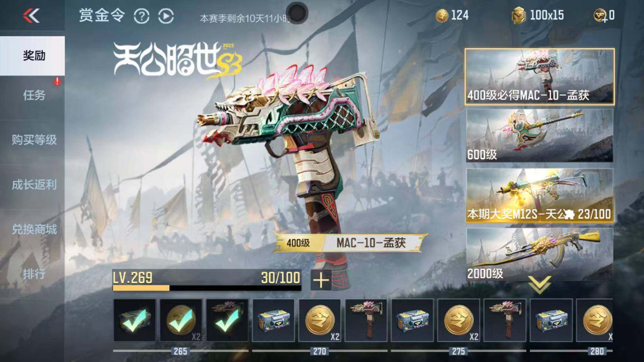Screen dimensions: 644x362
Task: Click the LV.269 experience progress bar
Action: 207,281
